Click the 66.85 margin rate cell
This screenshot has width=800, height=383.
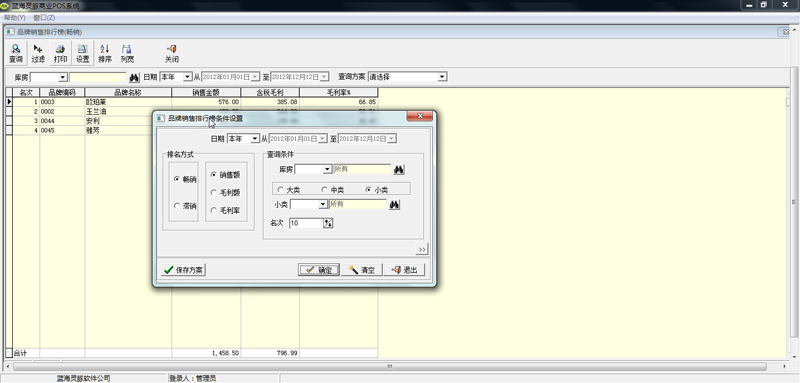tap(339, 102)
